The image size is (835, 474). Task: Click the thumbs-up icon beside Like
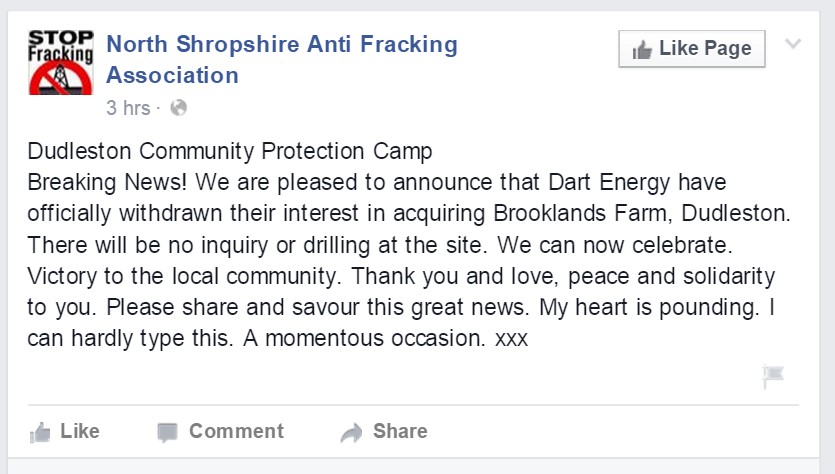(41, 432)
